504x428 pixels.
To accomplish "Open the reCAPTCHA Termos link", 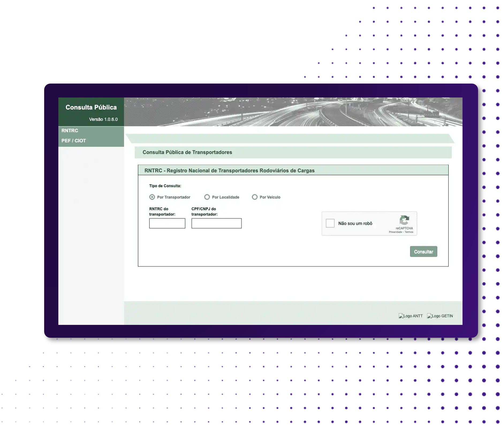I will click(409, 232).
